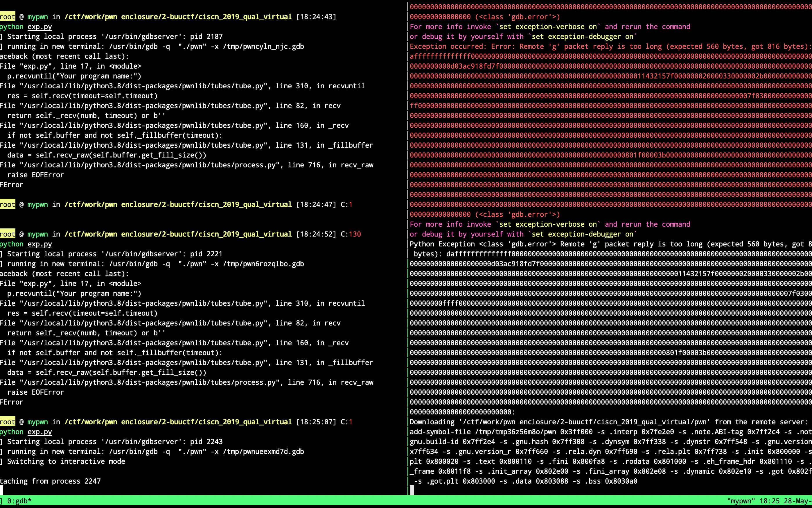Click 'Switching to interactive mode' line
812x508 pixels.
(66, 462)
